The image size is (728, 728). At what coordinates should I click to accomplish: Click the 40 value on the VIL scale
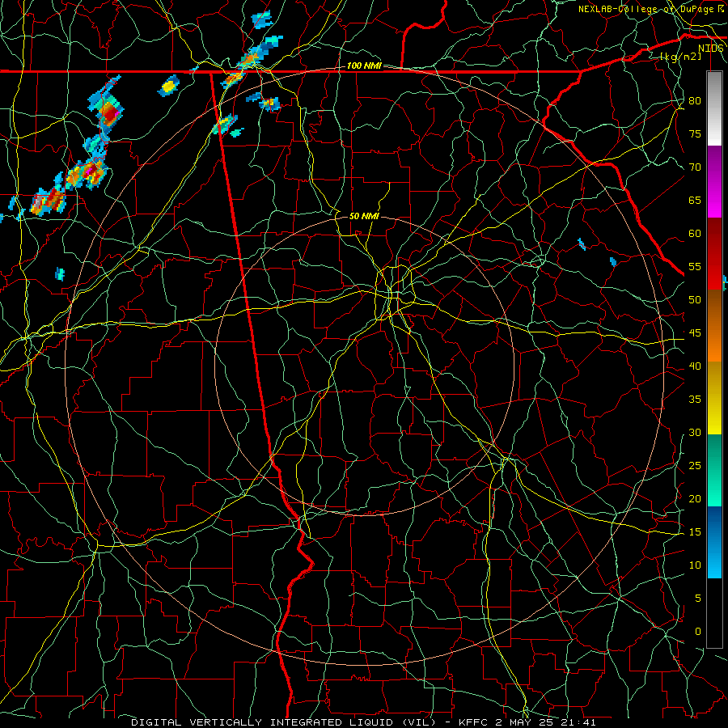[695, 366]
